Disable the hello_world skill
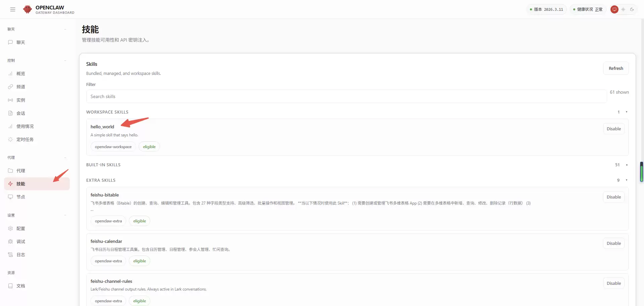Image resolution: width=644 pixels, height=306 pixels. coord(613,129)
